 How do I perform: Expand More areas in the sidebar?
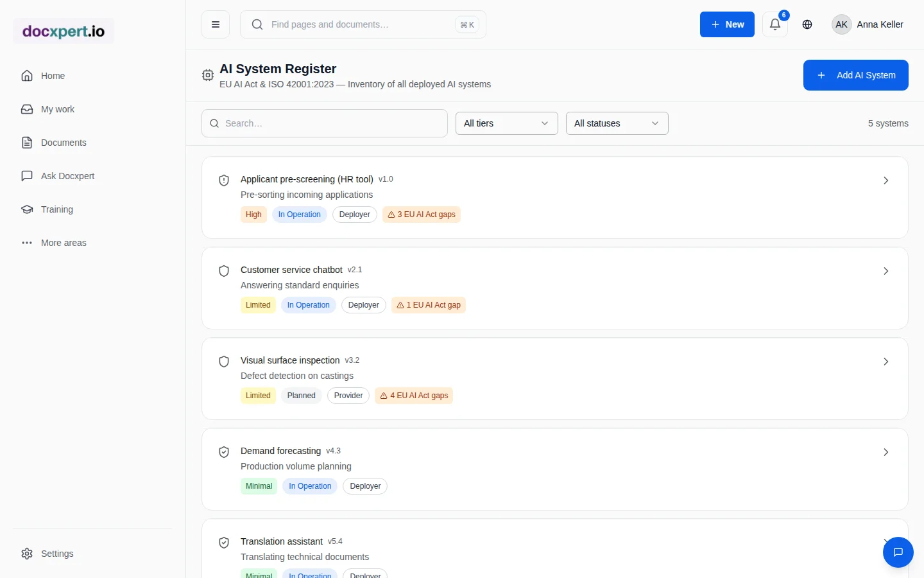(92, 243)
